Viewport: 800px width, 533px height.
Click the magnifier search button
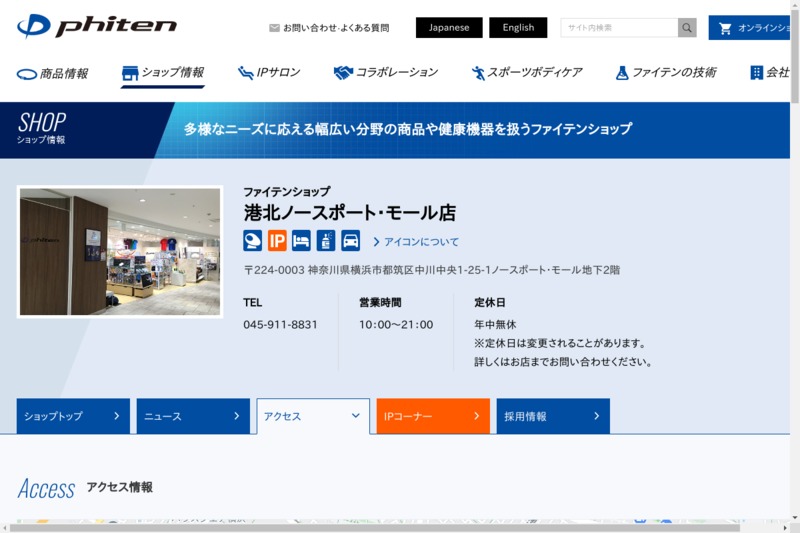(687, 28)
